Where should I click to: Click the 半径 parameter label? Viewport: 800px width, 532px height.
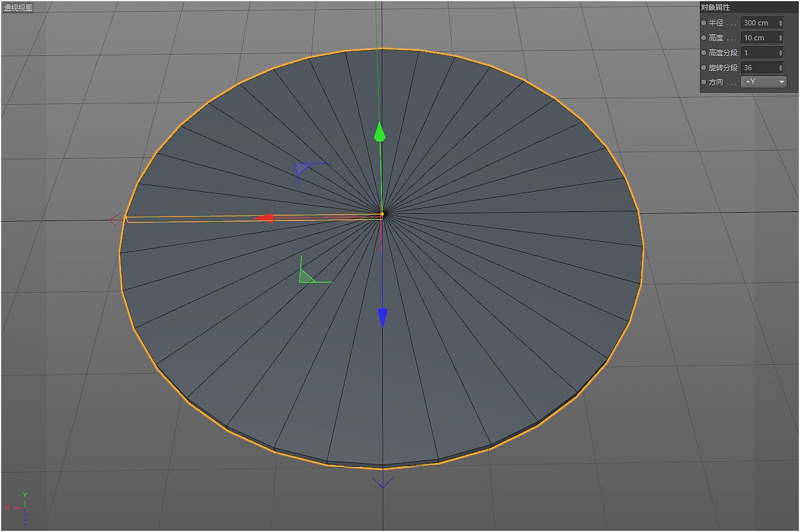click(x=716, y=23)
